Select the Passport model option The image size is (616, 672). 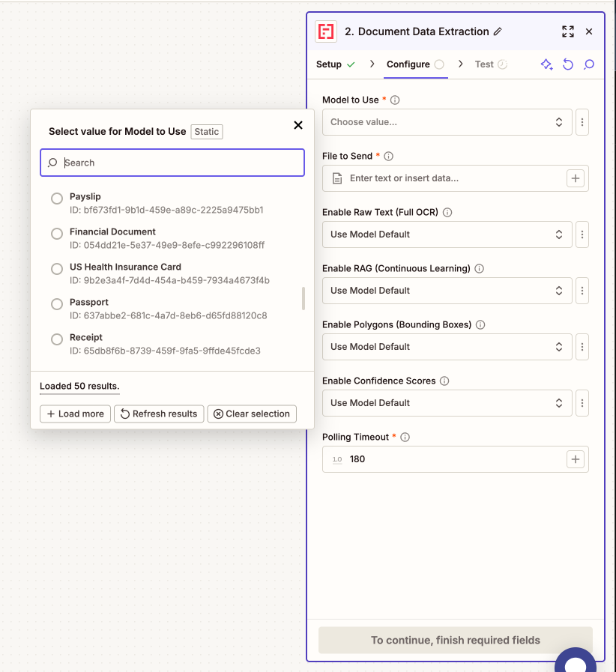pyautogui.click(x=56, y=304)
